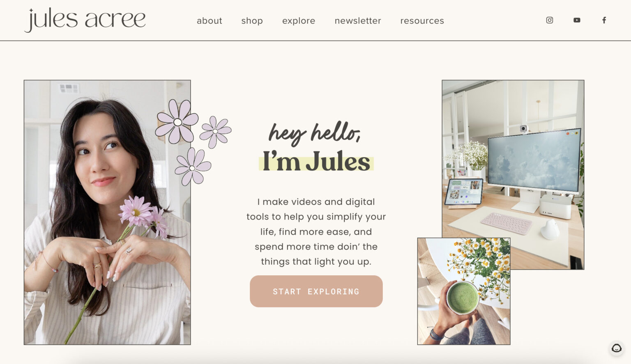Image resolution: width=631 pixels, height=364 pixels.
Task: Click the purple daisy doodle illustration
Action: pos(177,122)
